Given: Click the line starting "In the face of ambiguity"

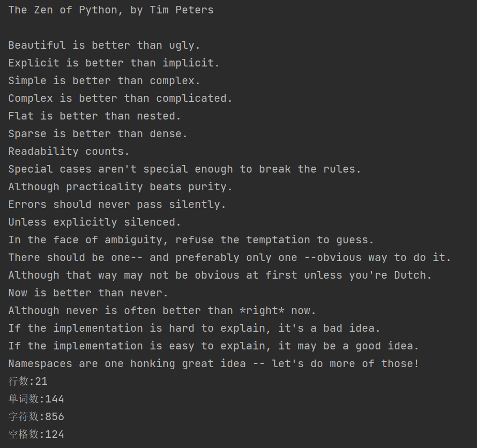Looking at the screenshot, I should [191, 240].
